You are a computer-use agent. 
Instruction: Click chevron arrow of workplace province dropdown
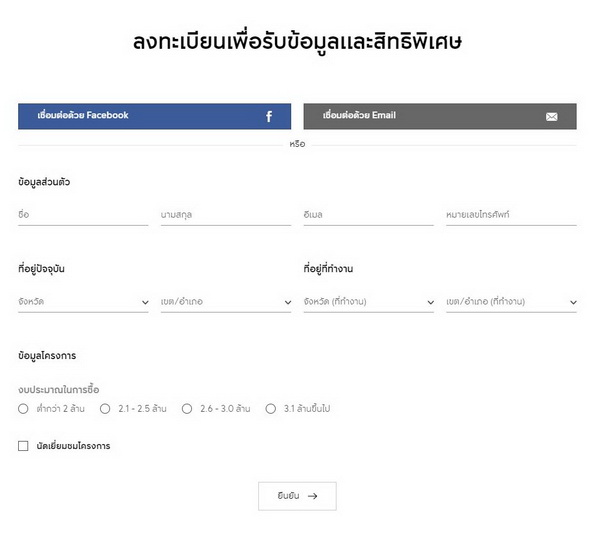tap(430, 302)
